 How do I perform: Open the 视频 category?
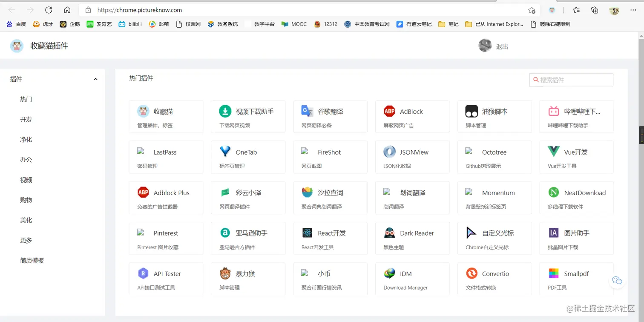coord(26,180)
